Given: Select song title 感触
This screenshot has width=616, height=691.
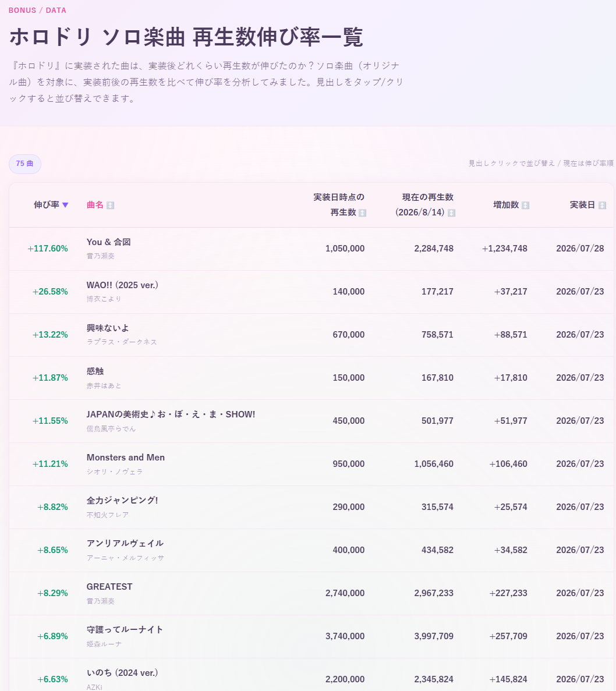Looking at the screenshot, I should tap(95, 371).
